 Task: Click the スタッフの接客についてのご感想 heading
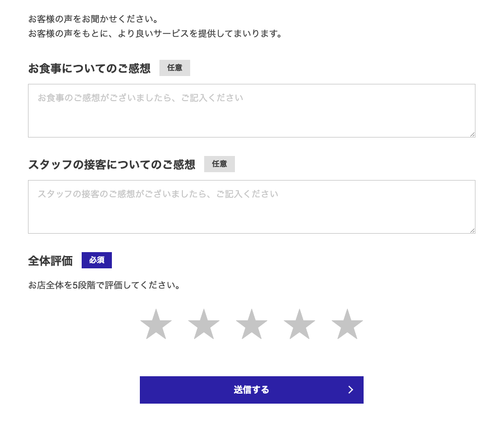pos(112,165)
